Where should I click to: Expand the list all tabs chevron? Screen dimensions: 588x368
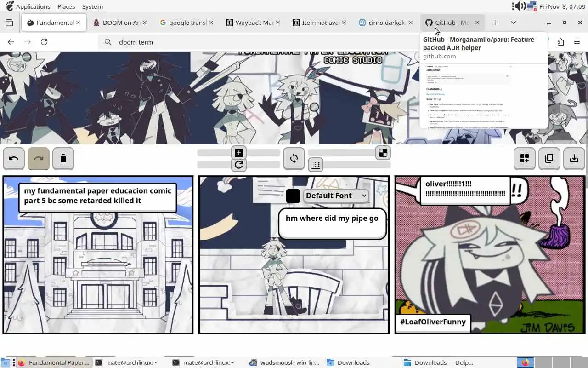(x=514, y=23)
